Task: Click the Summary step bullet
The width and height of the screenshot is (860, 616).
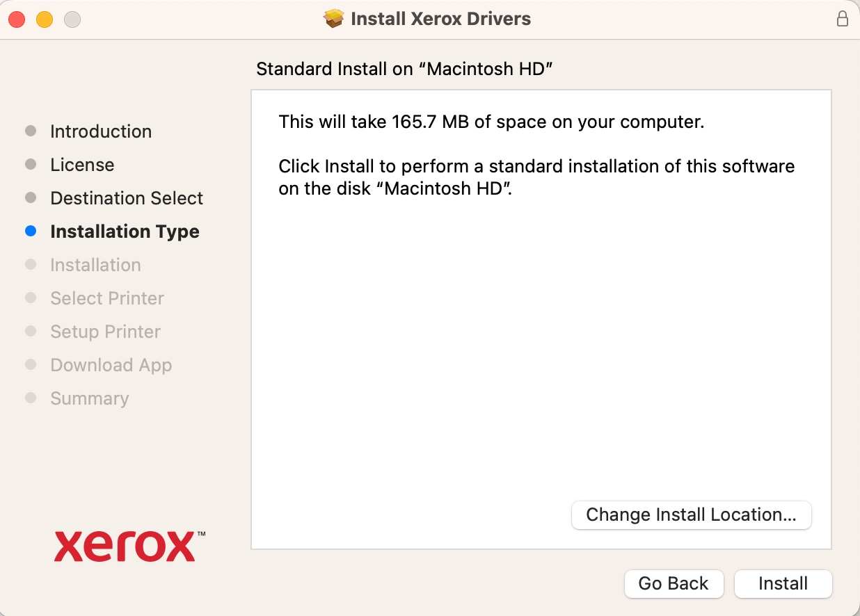Action: pyautogui.click(x=31, y=398)
